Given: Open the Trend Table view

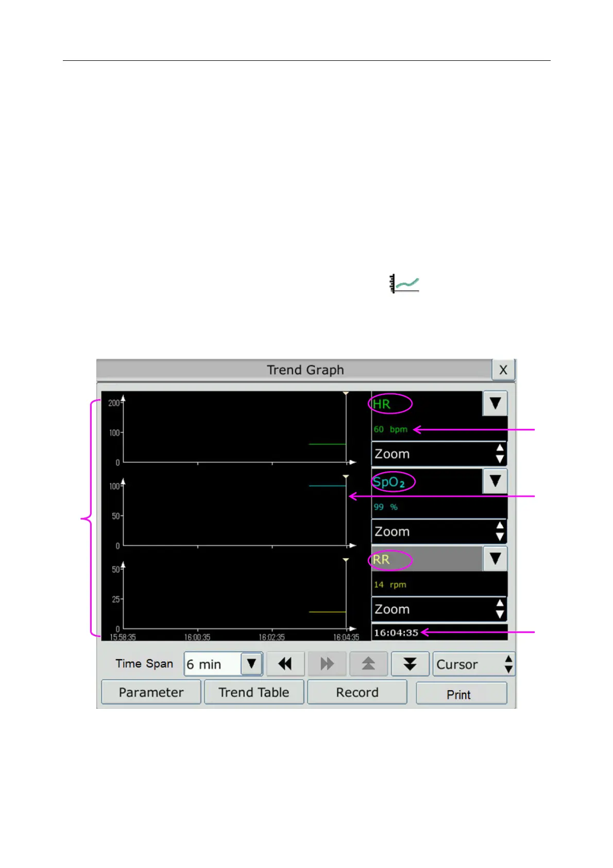Looking at the screenshot, I should pyautogui.click(x=254, y=692).
